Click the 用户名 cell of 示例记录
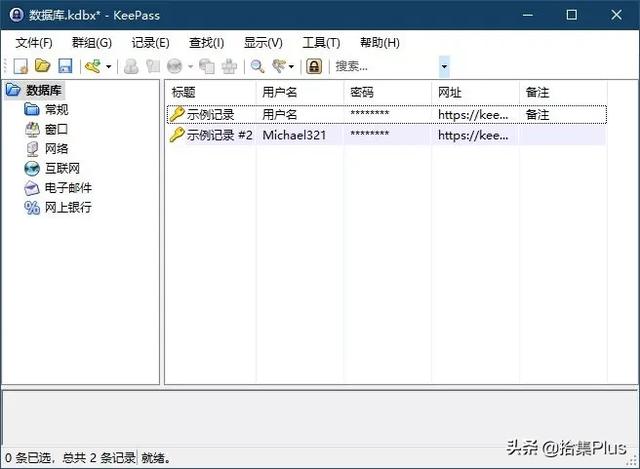640x469 pixels. tap(280, 115)
